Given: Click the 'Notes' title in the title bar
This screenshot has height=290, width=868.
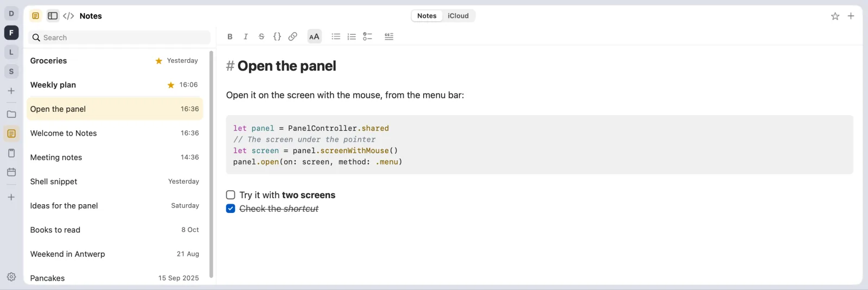Looking at the screenshot, I should coord(91,16).
